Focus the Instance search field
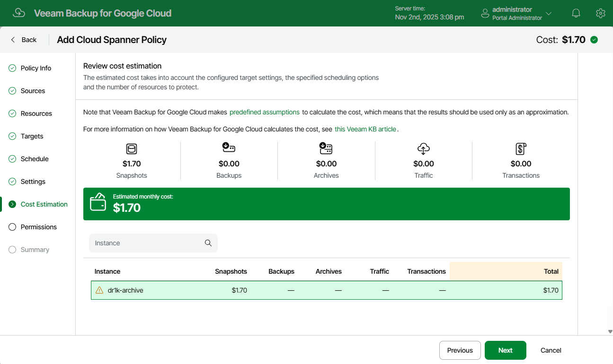613x364 pixels. coord(153,243)
